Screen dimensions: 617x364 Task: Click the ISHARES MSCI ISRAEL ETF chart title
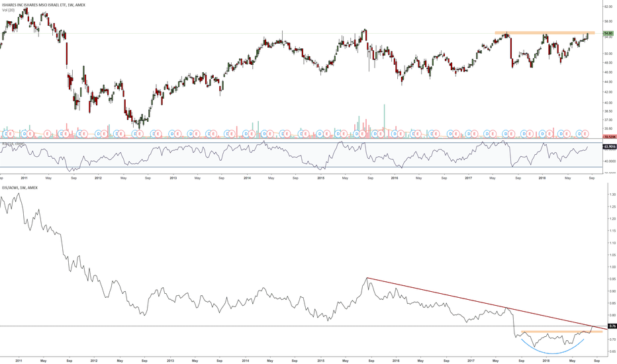43,5
